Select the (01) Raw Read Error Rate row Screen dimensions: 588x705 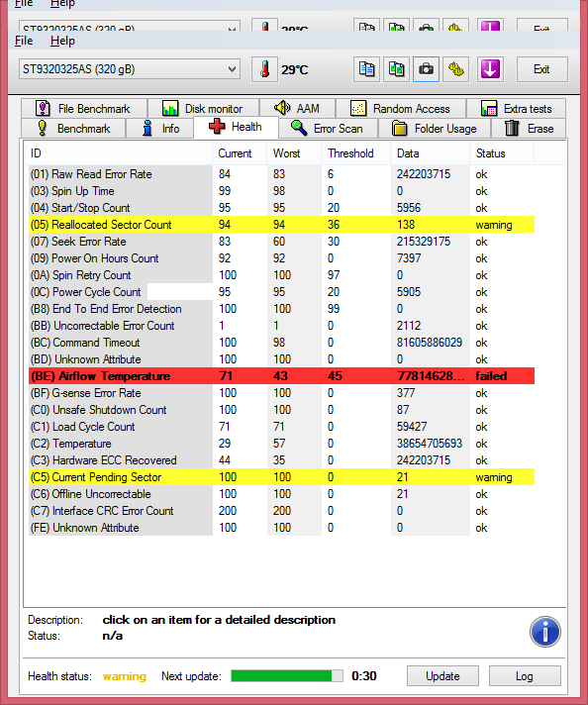(282, 174)
